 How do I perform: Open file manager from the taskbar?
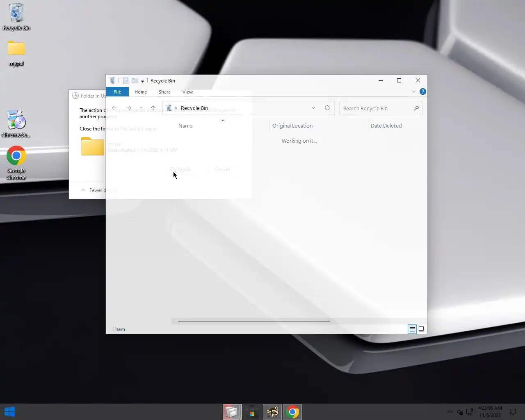[232, 412]
